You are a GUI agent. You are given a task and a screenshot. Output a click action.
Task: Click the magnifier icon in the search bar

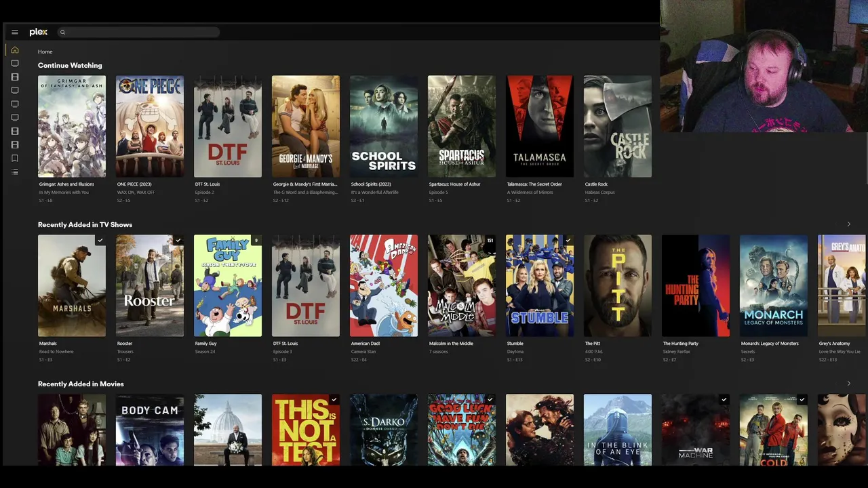coord(62,32)
